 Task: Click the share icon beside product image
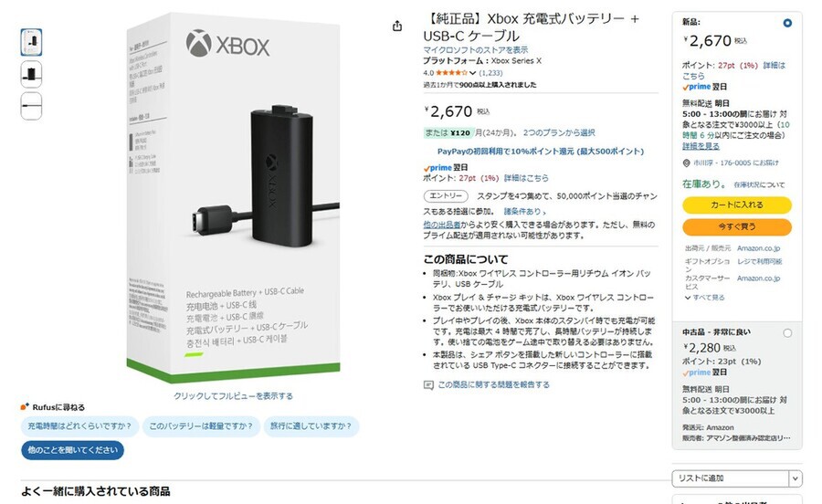(x=397, y=26)
